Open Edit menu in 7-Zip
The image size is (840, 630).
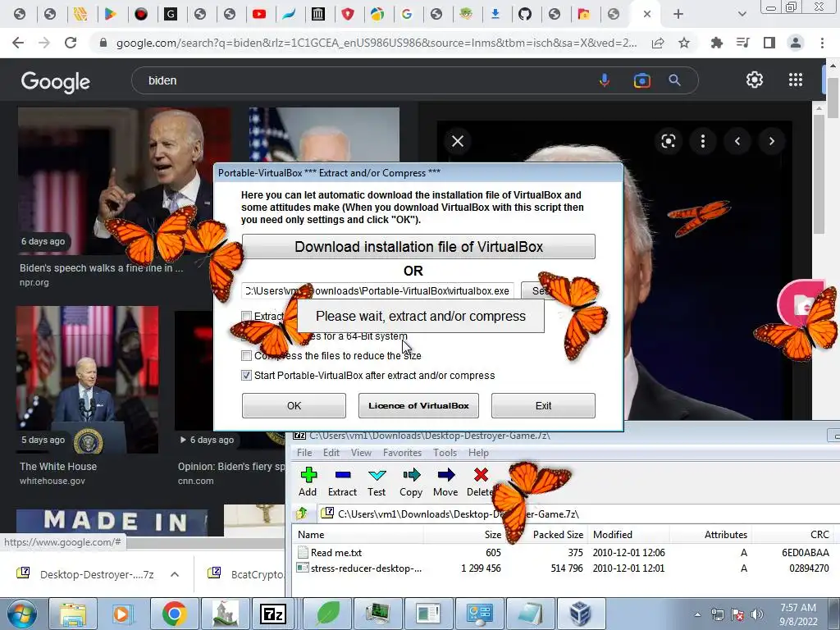(331, 453)
